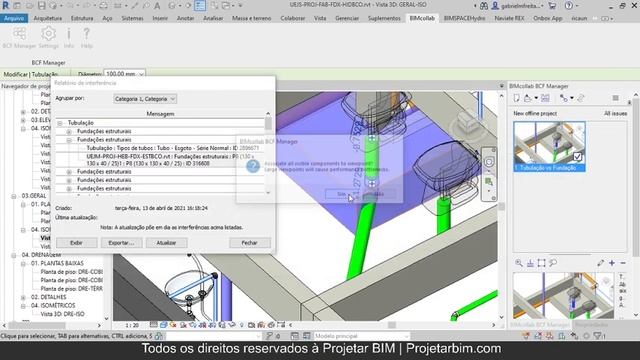
Task: Click the Mensagem column header
Action: (160, 114)
